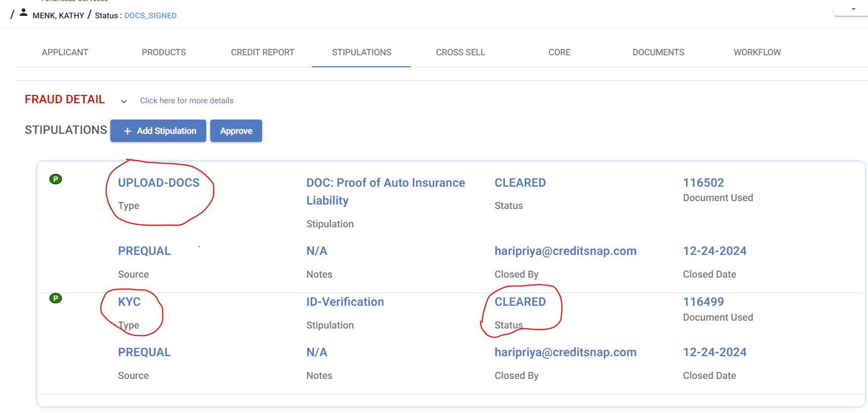The image size is (868, 413).
Task: Click the MENK, KATHY applicant name
Action: [58, 16]
